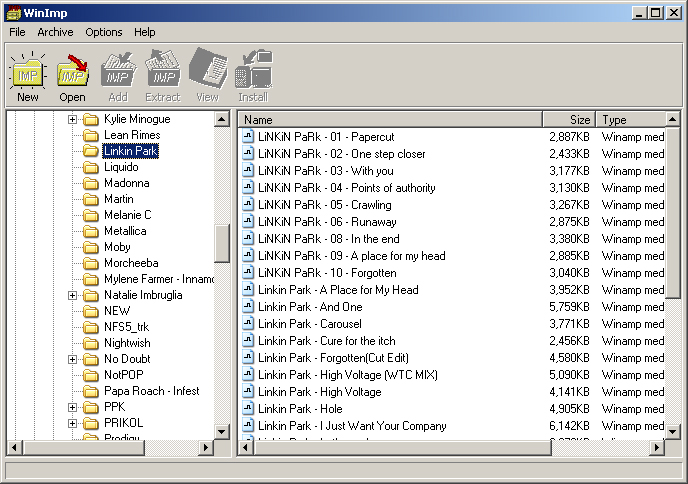The width and height of the screenshot is (688, 484).
Task: Select the Linkin Park - Carousel file
Action: pos(310,324)
